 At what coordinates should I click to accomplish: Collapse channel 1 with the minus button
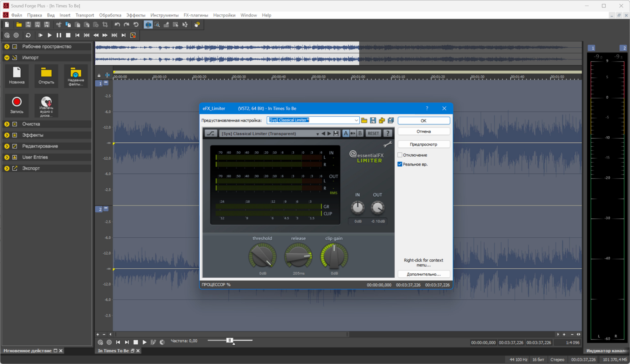click(106, 83)
